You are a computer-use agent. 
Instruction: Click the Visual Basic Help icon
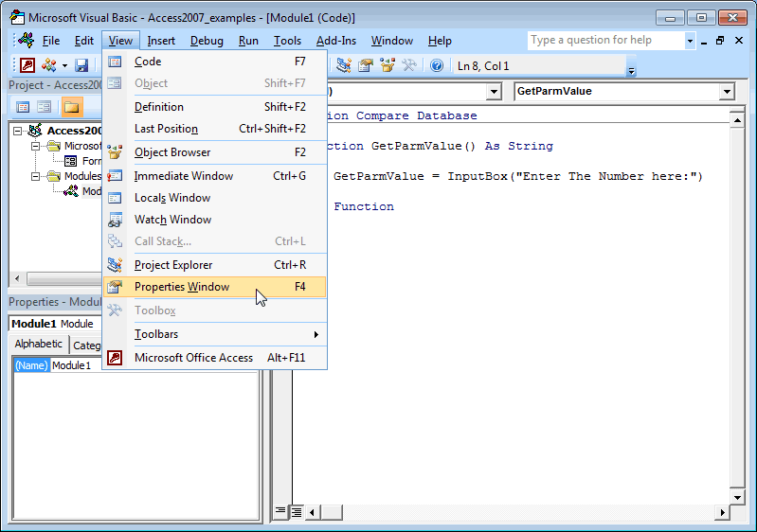(437, 65)
